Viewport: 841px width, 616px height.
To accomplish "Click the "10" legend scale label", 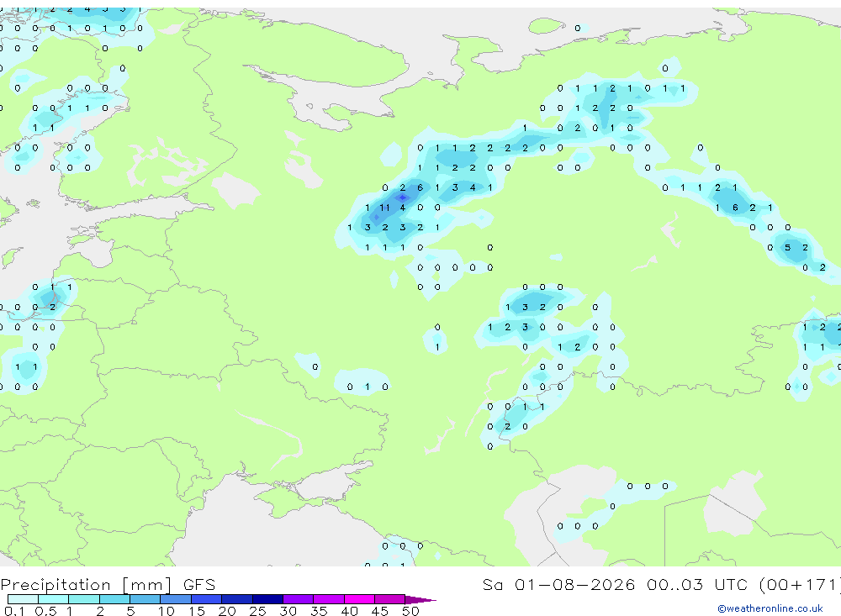I will (166, 611).
